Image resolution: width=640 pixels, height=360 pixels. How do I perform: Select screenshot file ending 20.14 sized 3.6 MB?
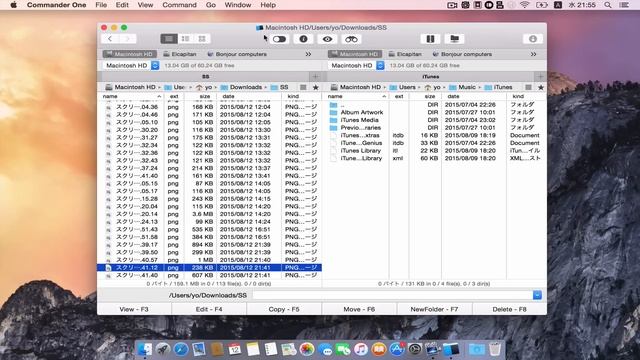click(x=209, y=214)
